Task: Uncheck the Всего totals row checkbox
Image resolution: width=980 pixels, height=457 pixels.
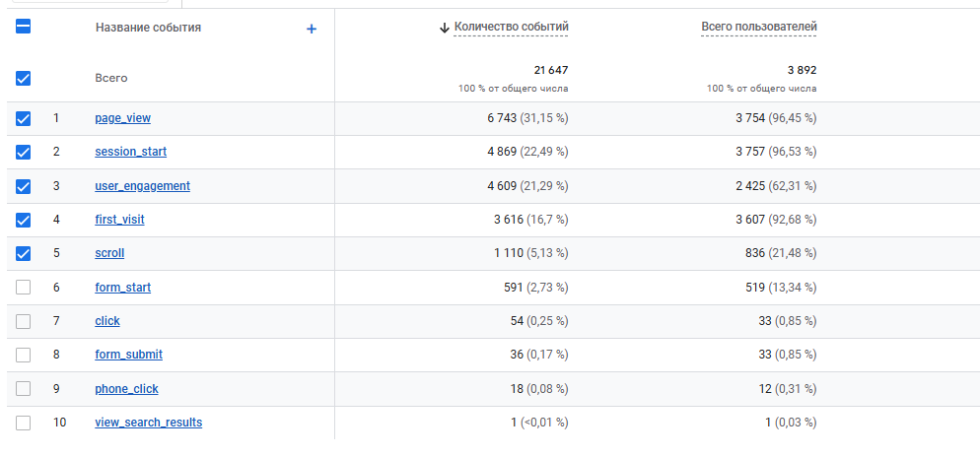Action: coord(24,78)
